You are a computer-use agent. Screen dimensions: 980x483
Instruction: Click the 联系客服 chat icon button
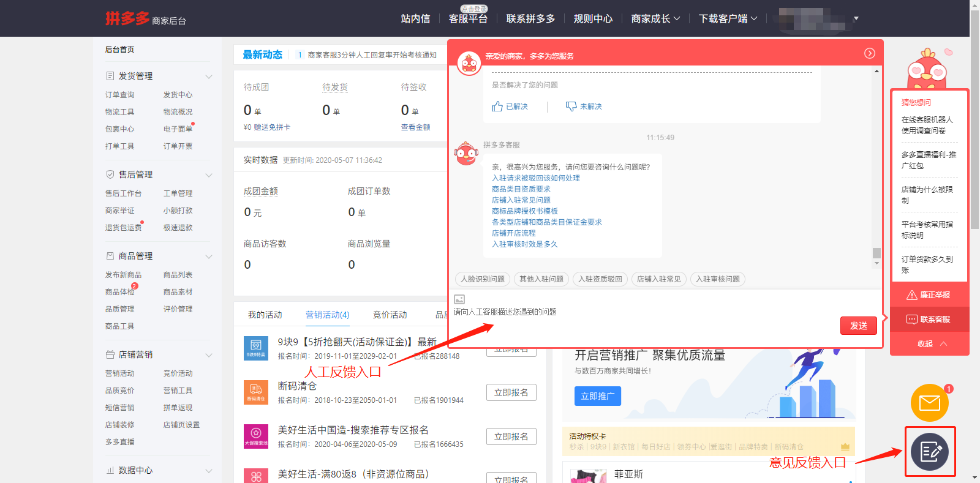click(929, 320)
